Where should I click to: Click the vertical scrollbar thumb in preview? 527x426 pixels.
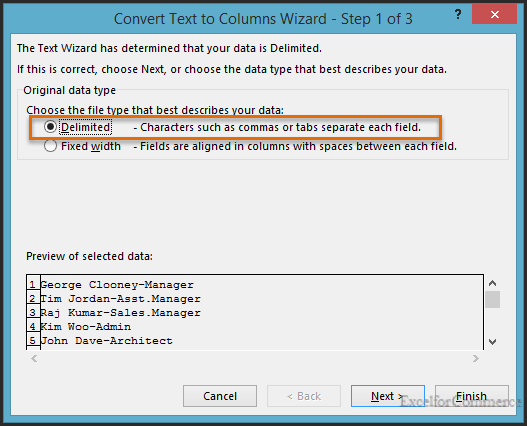tap(492, 299)
